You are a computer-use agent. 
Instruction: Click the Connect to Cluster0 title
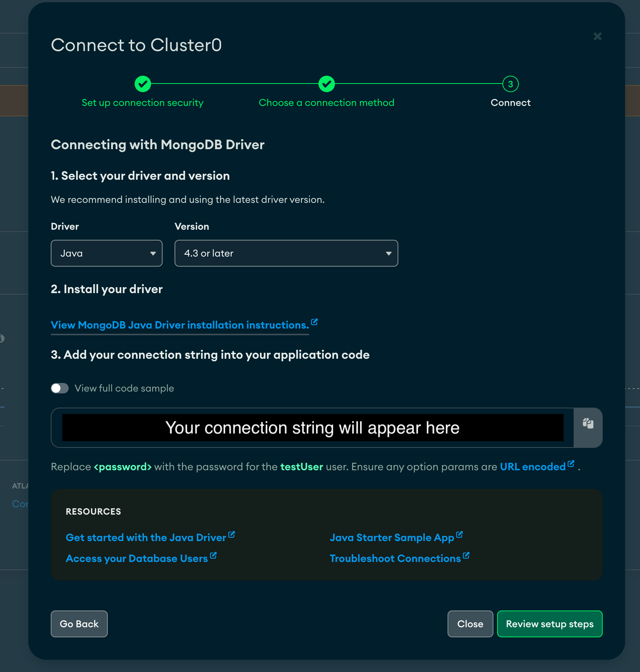(x=137, y=45)
